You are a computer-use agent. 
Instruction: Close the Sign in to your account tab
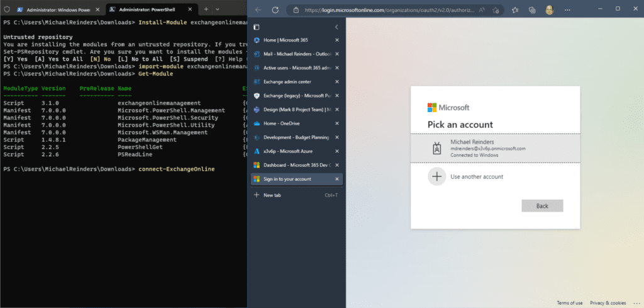[x=337, y=179]
